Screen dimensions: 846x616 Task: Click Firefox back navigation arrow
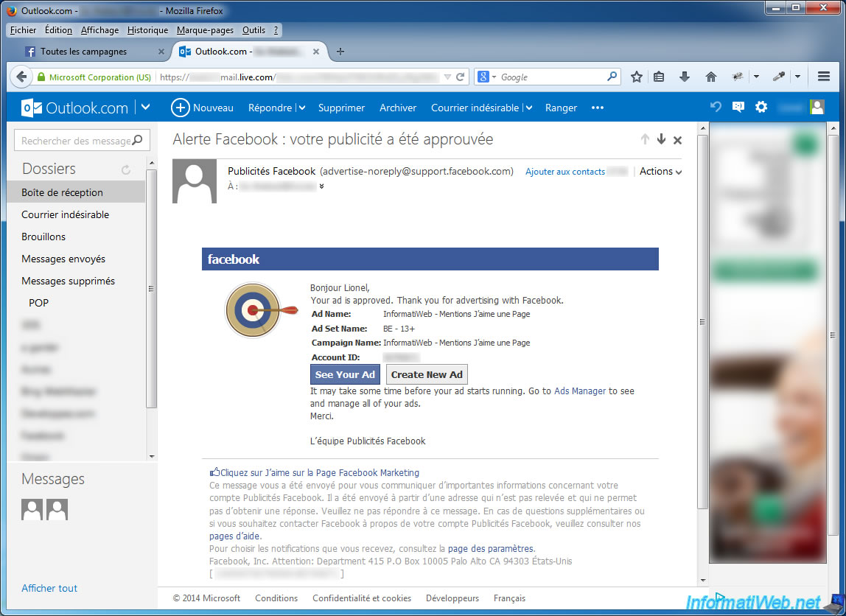click(21, 77)
